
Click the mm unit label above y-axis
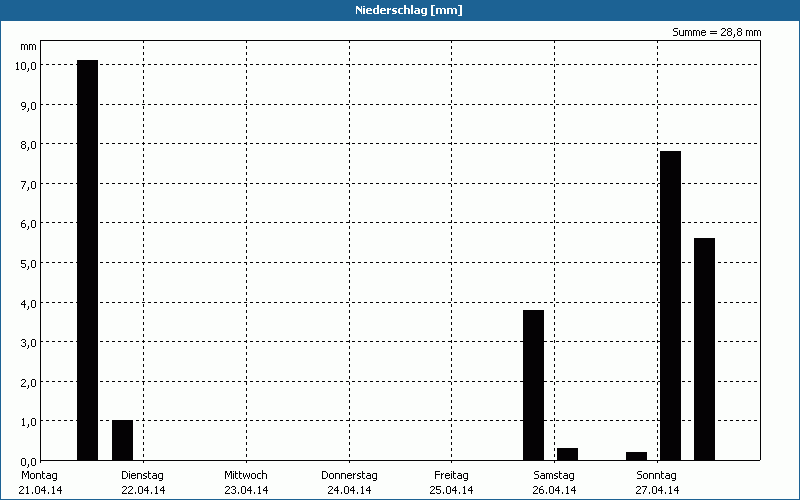point(29,47)
